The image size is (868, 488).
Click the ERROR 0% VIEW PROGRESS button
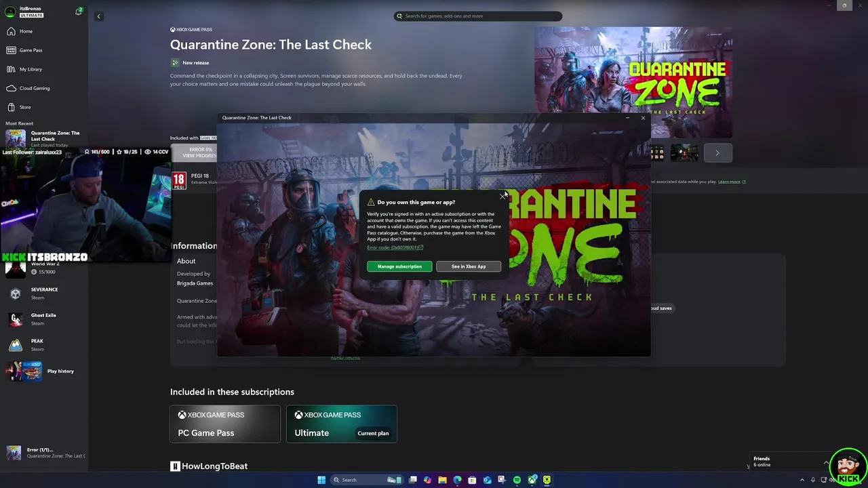tap(194, 152)
